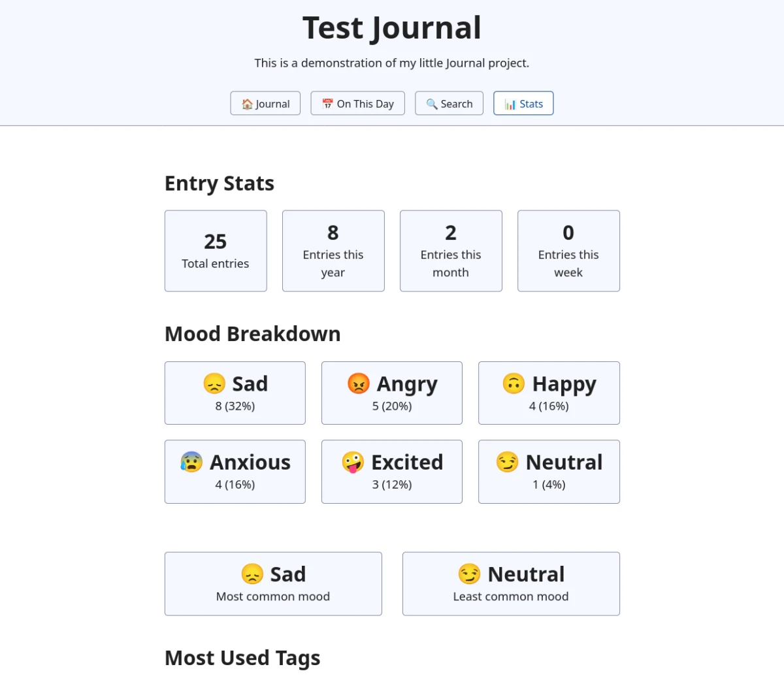Open the Search page
This screenshot has width=784, height=686.
tap(449, 103)
